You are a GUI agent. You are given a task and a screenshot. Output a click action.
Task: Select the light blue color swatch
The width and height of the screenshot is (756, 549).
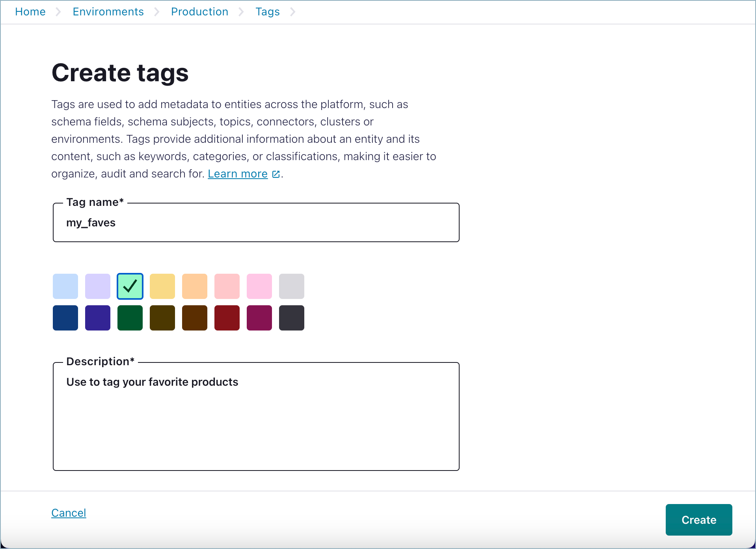click(65, 286)
